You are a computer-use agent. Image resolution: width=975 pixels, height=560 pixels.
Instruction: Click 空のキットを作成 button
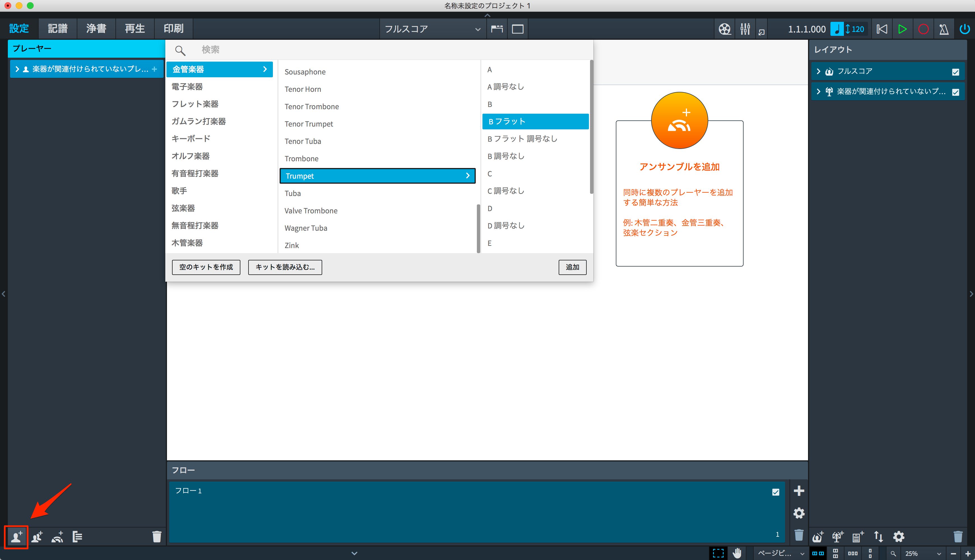[206, 267]
